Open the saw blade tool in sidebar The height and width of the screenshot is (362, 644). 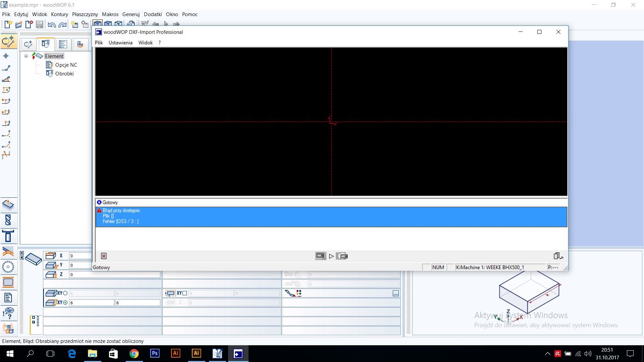click(8, 267)
